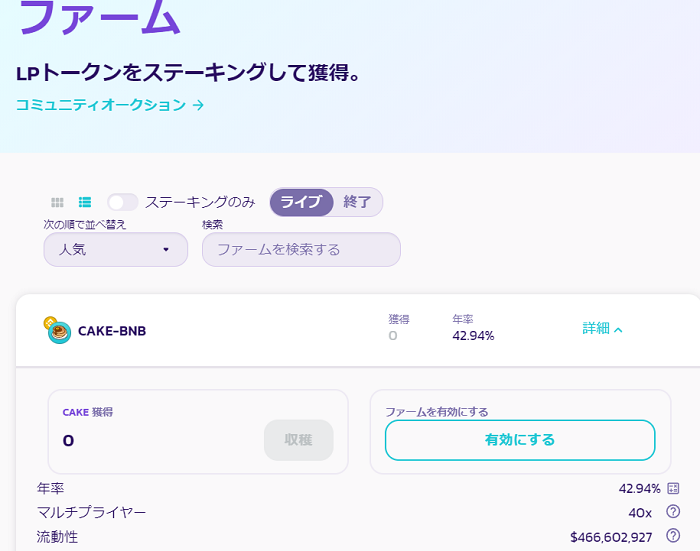The height and width of the screenshot is (551, 700).
Task: Select the ライブ tab
Action: tap(301, 202)
